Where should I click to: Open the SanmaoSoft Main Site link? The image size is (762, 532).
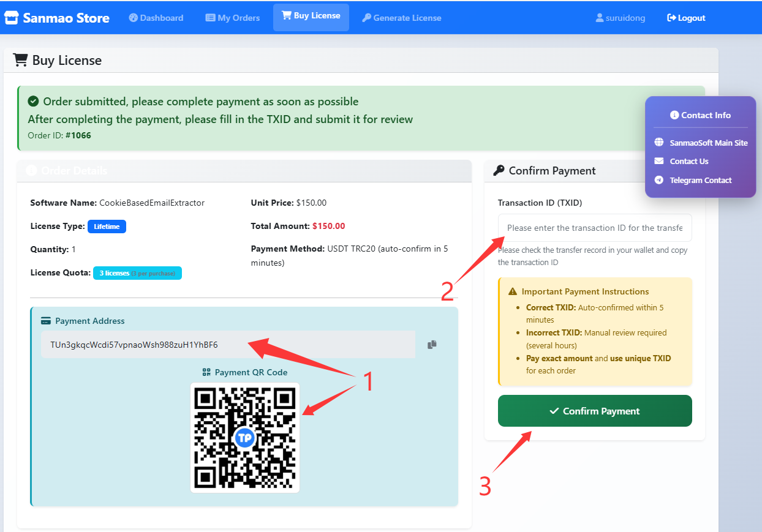[708, 143]
